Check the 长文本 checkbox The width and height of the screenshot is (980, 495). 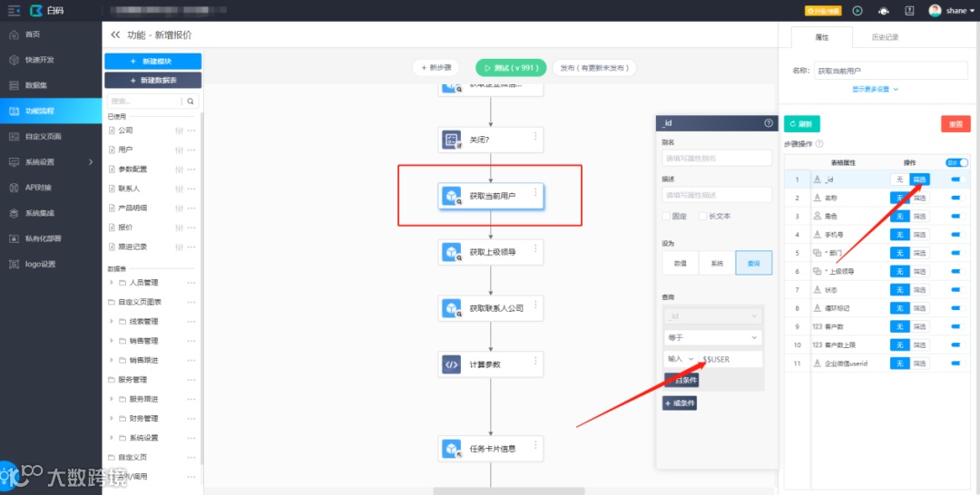pyautogui.click(x=702, y=217)
